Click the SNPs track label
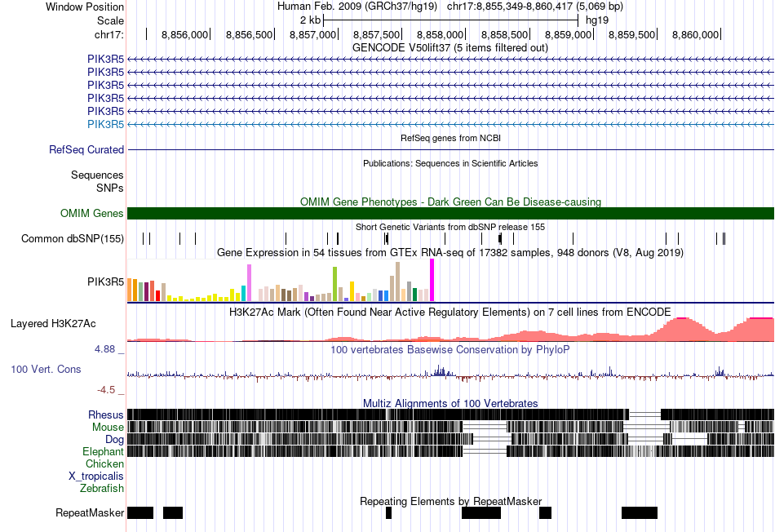Screen dimensions: 775x532 (110, 188)
